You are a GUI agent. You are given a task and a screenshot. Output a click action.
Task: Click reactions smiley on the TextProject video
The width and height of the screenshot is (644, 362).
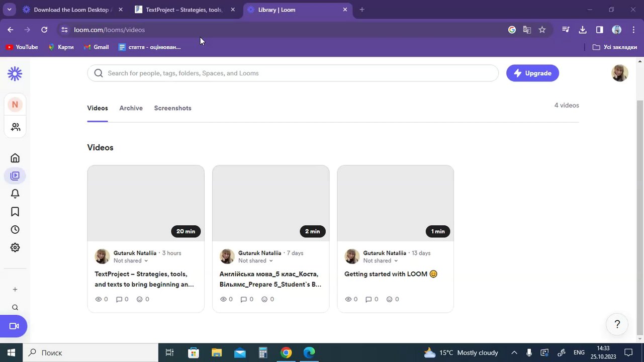[x=140, y=299]
